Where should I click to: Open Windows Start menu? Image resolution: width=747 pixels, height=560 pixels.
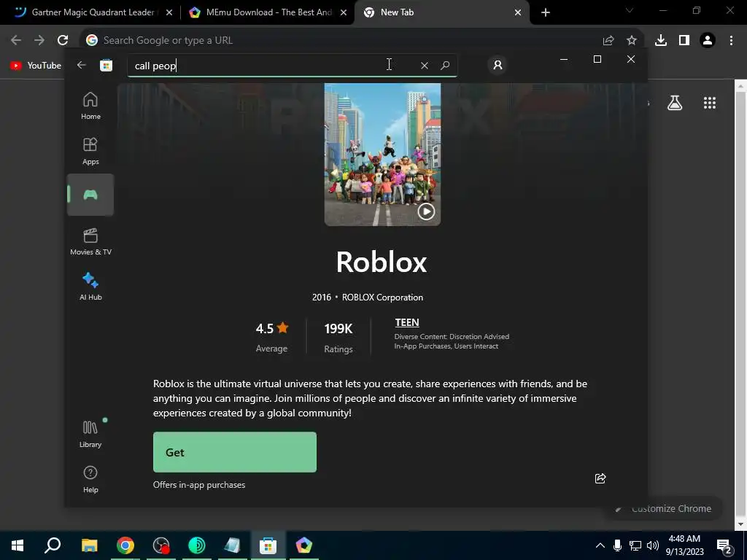click(x=18, y=545)
